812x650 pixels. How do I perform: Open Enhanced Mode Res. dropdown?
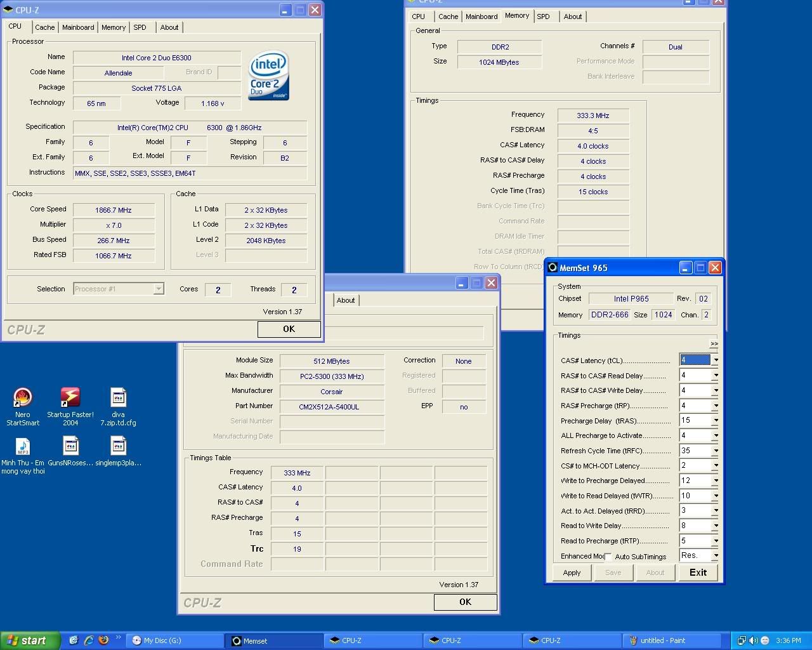click(716, 555)
